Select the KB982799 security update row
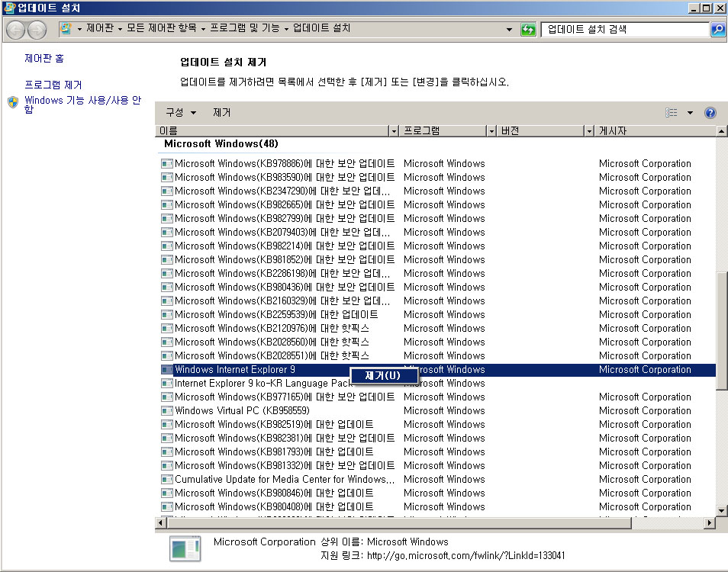Viewport: 728px width, 572px height. click(x=437, y=218)
